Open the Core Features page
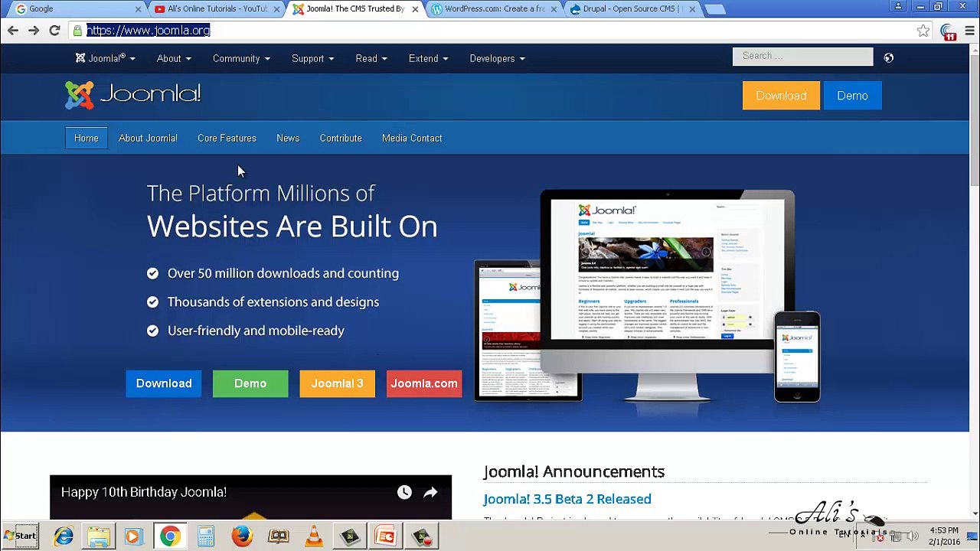This screenshot has height=551, width=980. (x=227, y=138)
